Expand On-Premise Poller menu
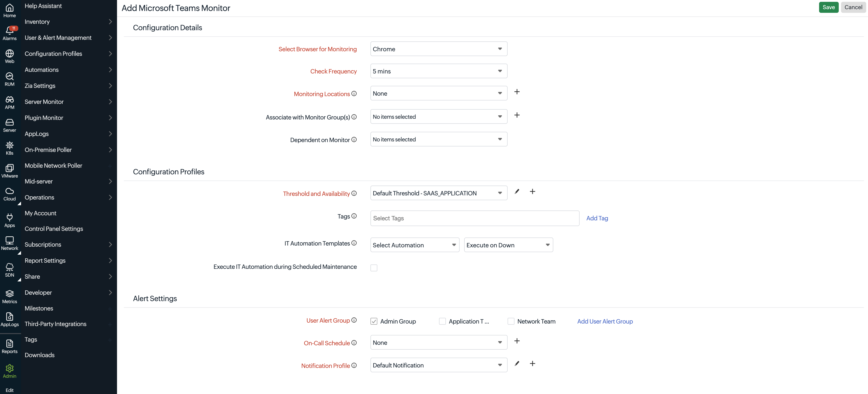The height and width of the screenshot is (394, 868). point(69,150)
